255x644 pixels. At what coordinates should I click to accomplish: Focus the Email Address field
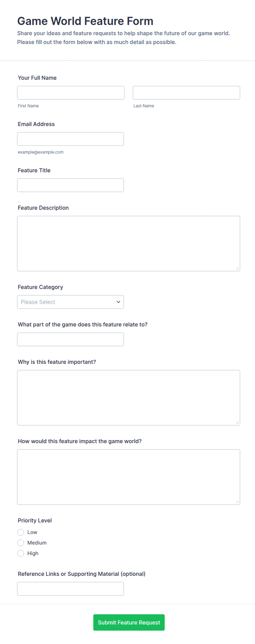pos(70,139)
